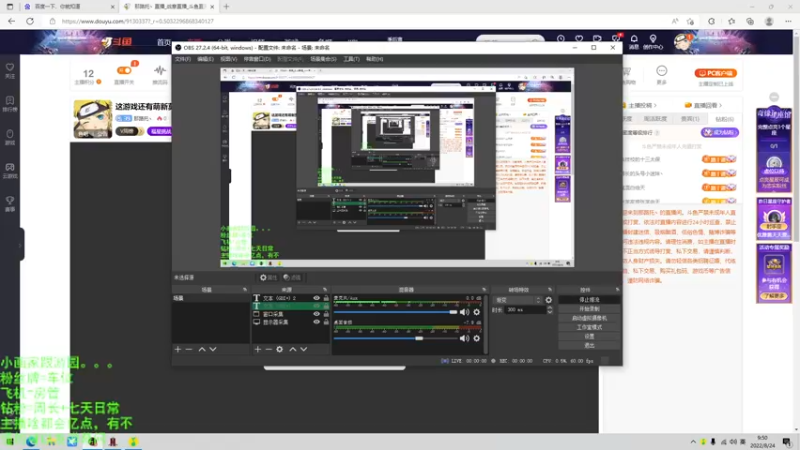Click the 工作室模式 button
Viewport: 800px width, 450px height.
pos(589,328)
